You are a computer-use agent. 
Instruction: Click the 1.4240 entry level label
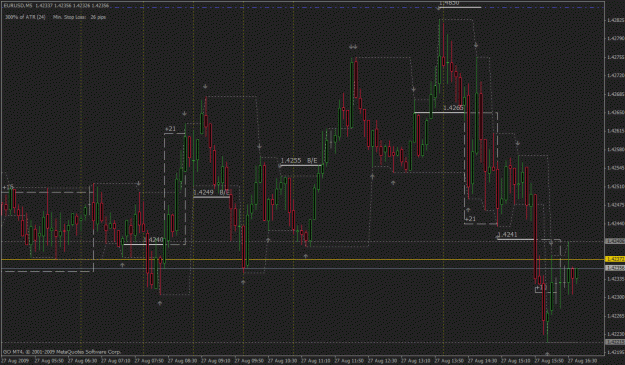click(x=153, y=239)
